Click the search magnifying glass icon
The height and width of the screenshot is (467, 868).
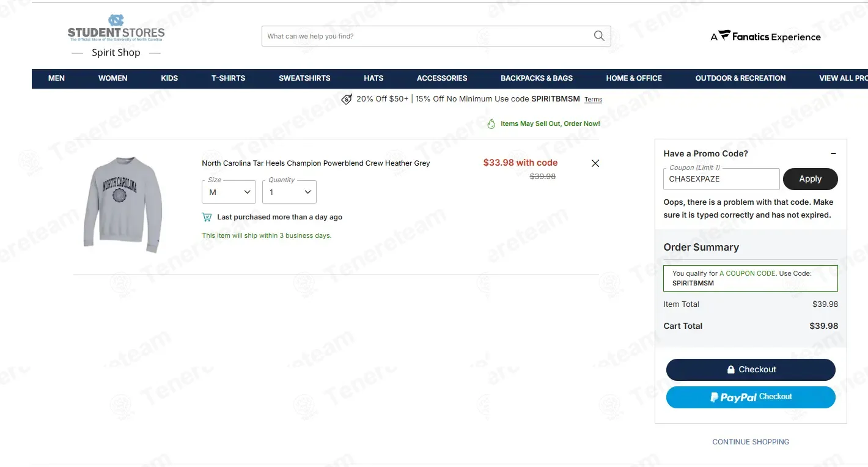pos(599,36)
